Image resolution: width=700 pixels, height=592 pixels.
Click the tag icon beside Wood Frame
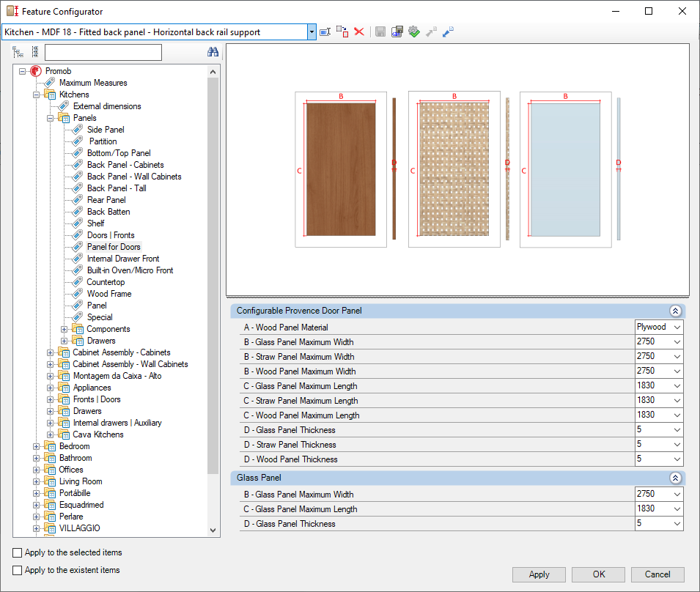tap(78, 294)
